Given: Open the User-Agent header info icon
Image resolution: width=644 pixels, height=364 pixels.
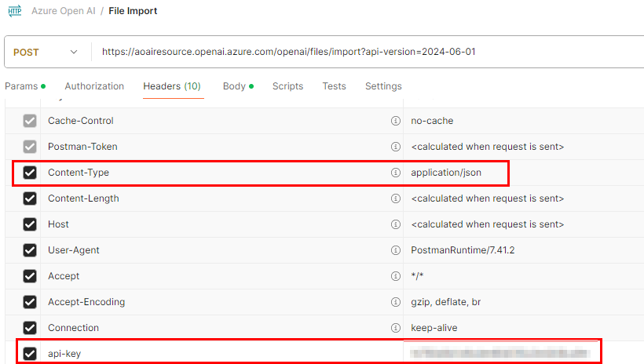Looking at the screenshot, I should 396,250.
